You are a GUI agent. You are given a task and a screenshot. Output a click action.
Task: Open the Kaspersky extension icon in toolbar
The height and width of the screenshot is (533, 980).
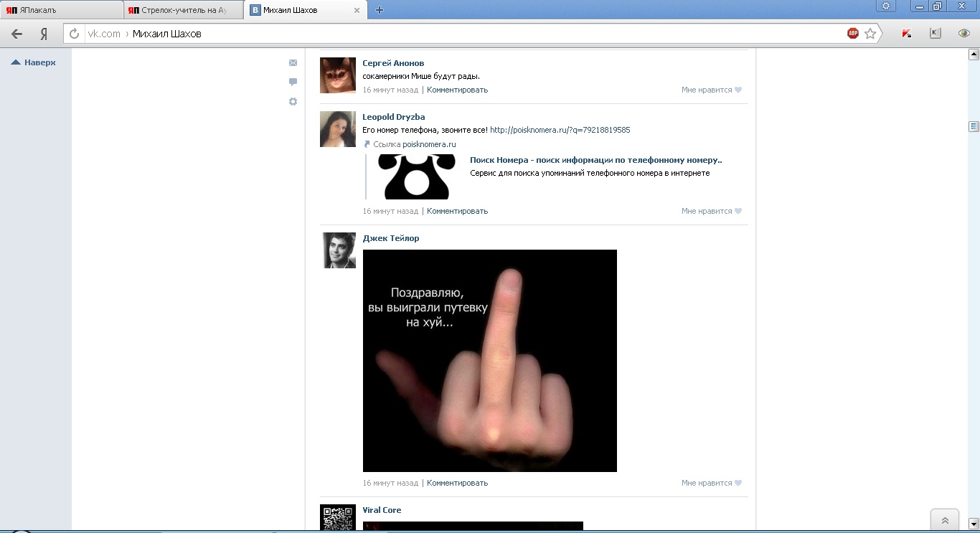907,34
